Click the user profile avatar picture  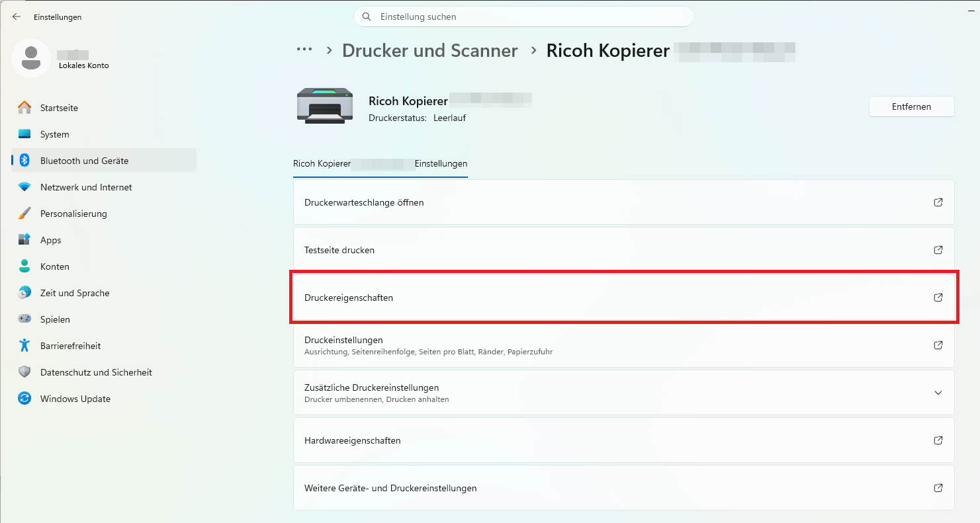tap(30, 58)
